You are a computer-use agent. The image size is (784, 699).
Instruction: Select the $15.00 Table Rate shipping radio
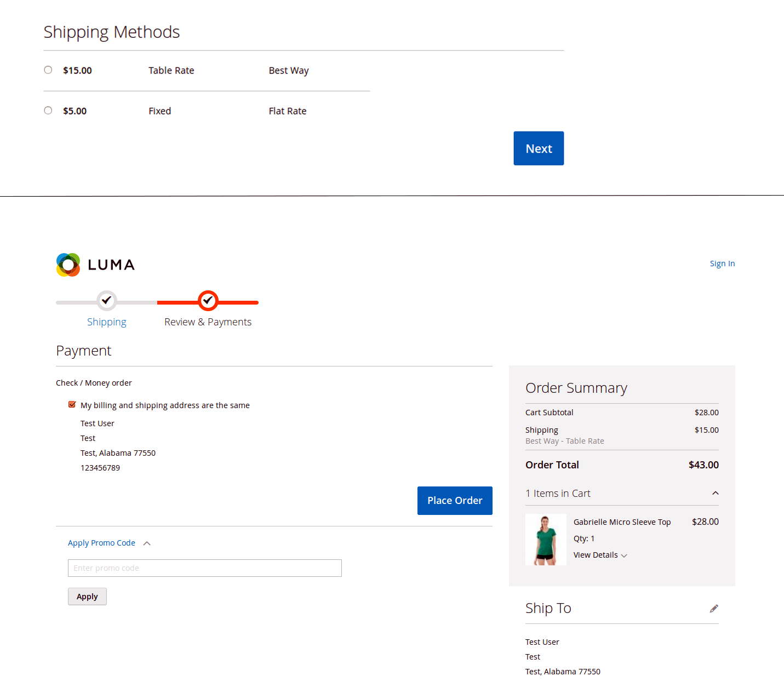point(48,70)
